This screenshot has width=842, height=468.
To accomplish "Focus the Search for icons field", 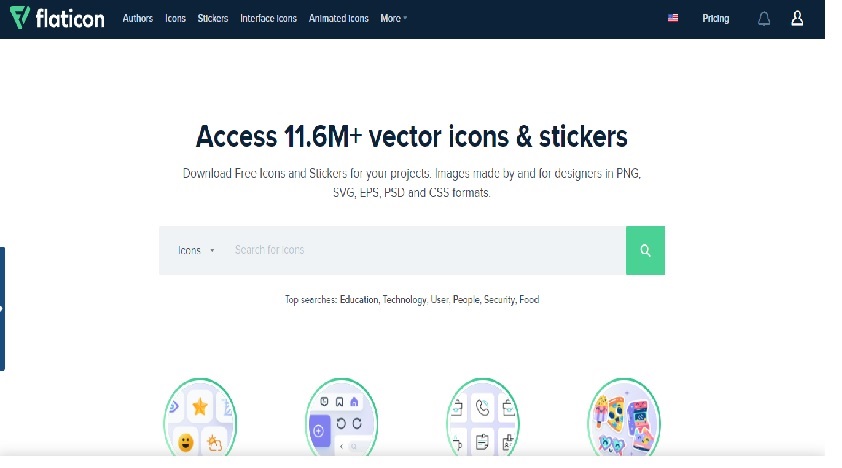I will coord(424,250).
